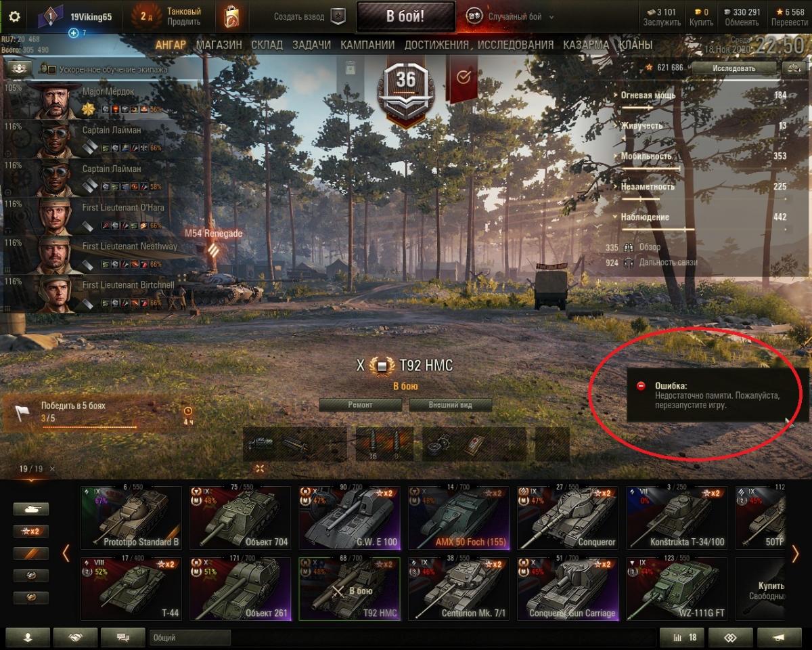Toggle the x2 bonus vehicle filter
812x650 pixels.
[31, 532]
